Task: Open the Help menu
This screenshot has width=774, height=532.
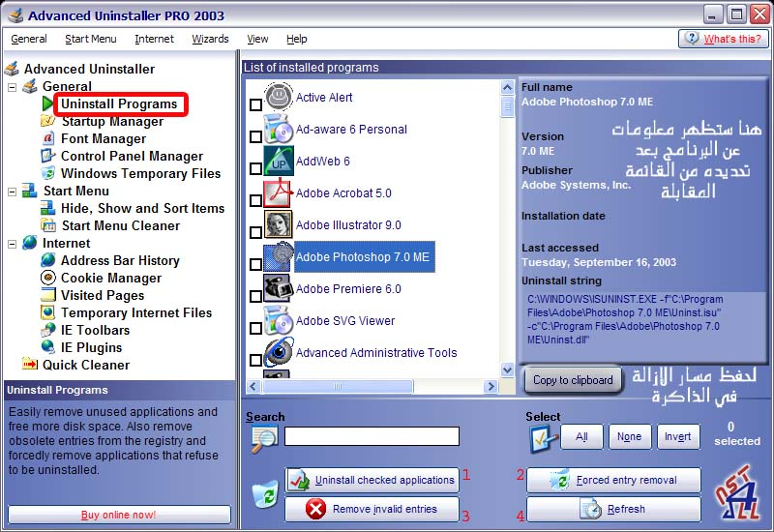Action: coord(297,39)
